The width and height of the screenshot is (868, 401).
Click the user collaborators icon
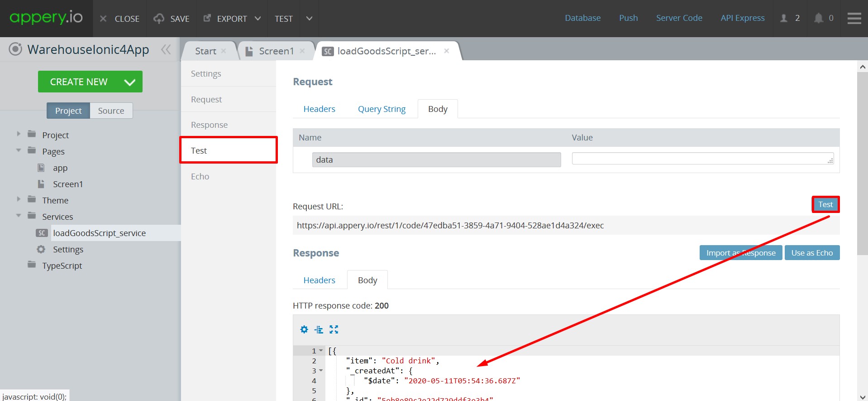pyautogui.click(x=784, y=18)
